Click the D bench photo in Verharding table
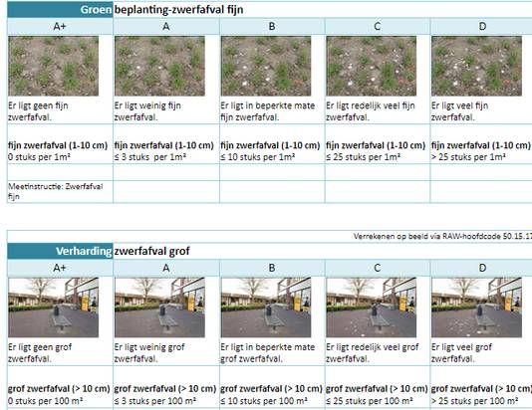The width and height of the screenshot is (532, 410). click(x=476, y=307)
